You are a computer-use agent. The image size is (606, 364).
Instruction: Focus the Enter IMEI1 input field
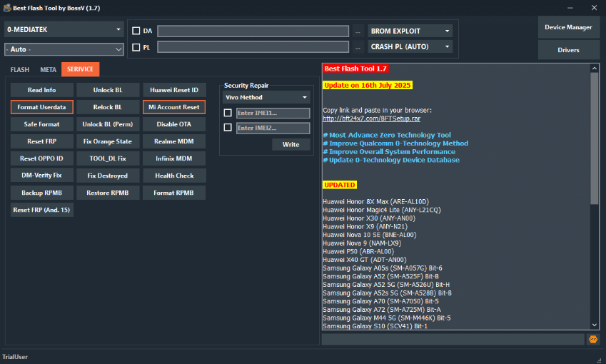tap(273, 113)
